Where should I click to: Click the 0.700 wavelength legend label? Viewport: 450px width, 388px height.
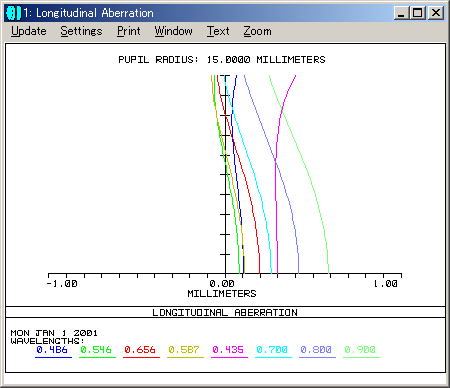pos(272,350)
